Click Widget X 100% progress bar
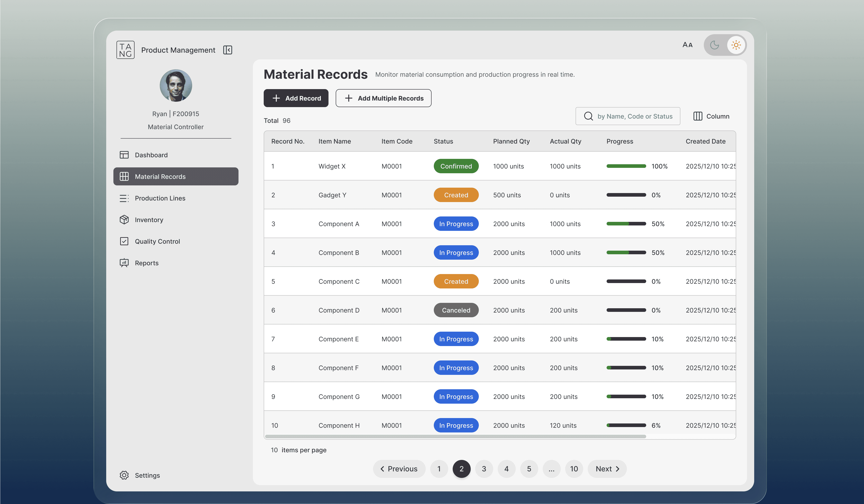Viewport: 864px width, 504px height. coord(626,166)
